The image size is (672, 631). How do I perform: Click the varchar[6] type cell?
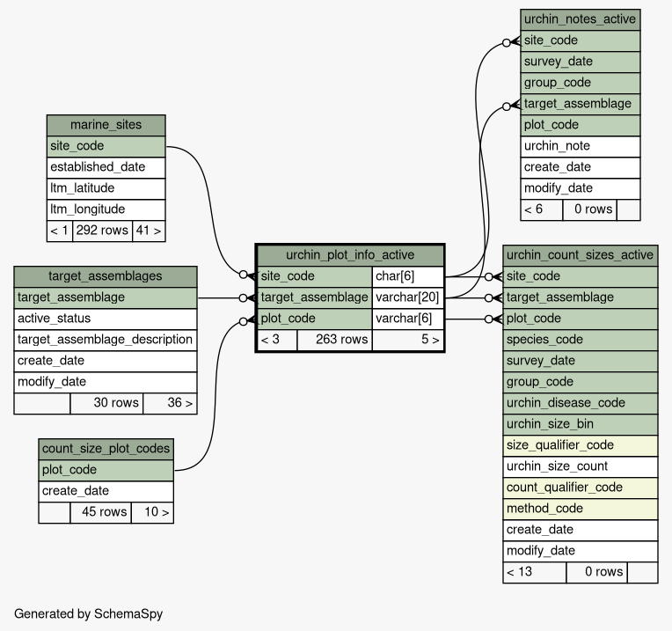(407, 319)
